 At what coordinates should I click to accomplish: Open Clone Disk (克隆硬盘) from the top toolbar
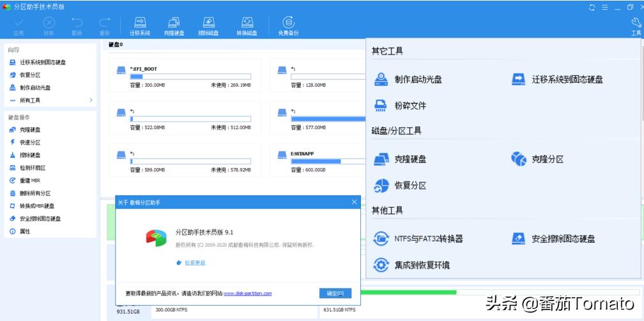point(174,26)
